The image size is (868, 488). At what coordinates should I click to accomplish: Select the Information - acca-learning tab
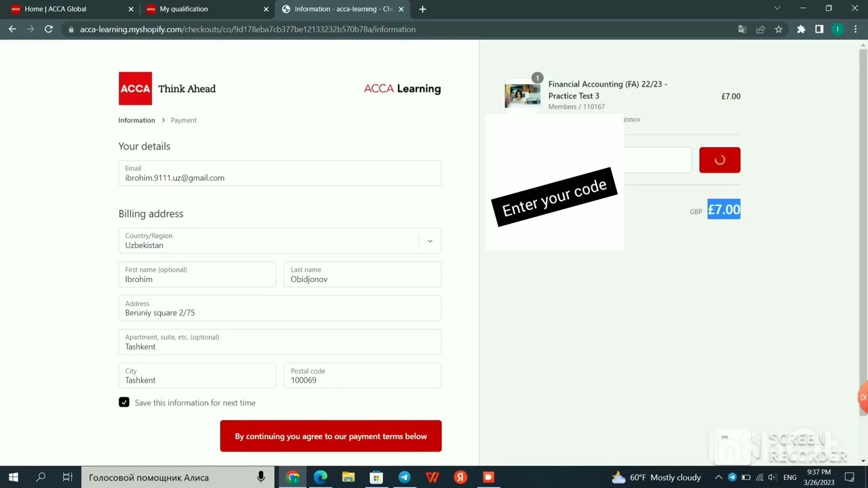pyautogui.click(x=342, y=9)
